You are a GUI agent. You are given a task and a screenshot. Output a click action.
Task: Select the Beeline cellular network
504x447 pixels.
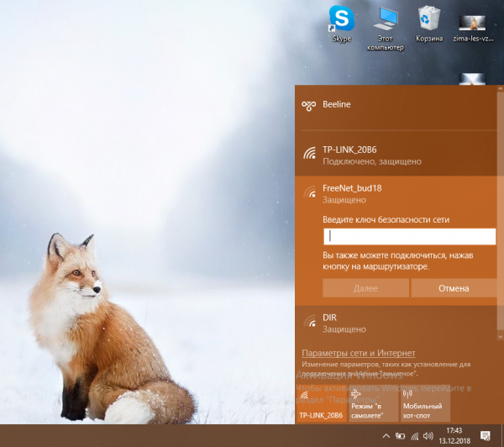click(336, 105)
